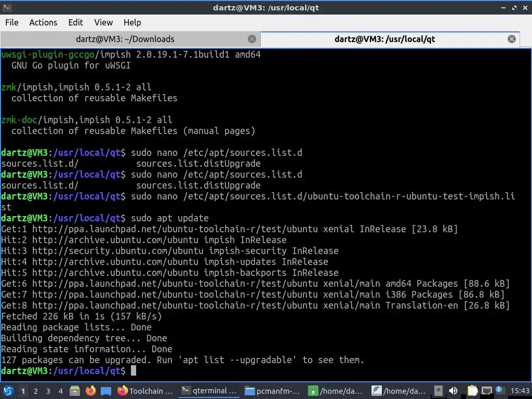
Task: Launch Firefox from the quick launch
Action: click(x=90, y=391)
